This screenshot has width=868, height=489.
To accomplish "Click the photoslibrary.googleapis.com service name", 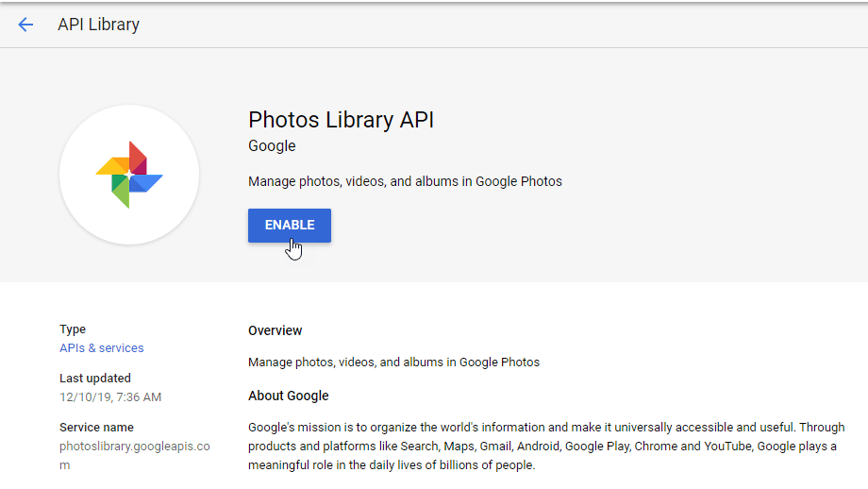I will (134, 447).
